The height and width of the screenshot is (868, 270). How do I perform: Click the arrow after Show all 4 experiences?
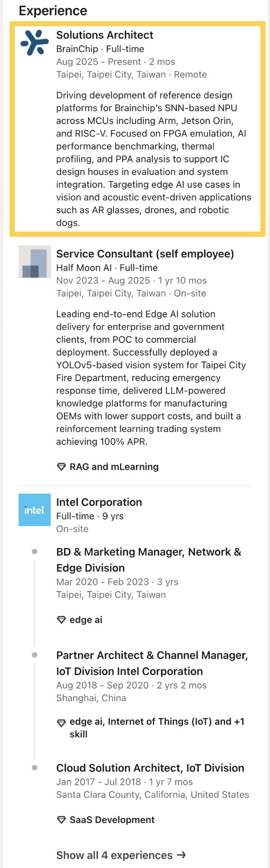[181, 855]
